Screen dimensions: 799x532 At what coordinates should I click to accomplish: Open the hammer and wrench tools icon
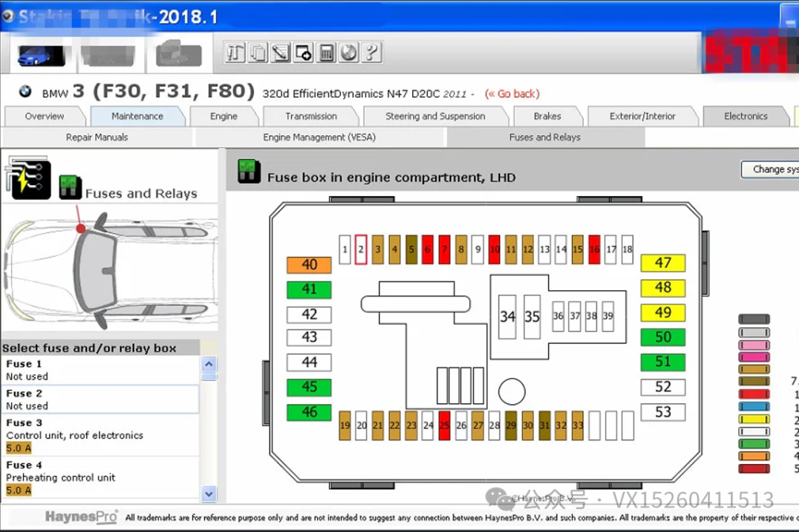coord(235,53)
